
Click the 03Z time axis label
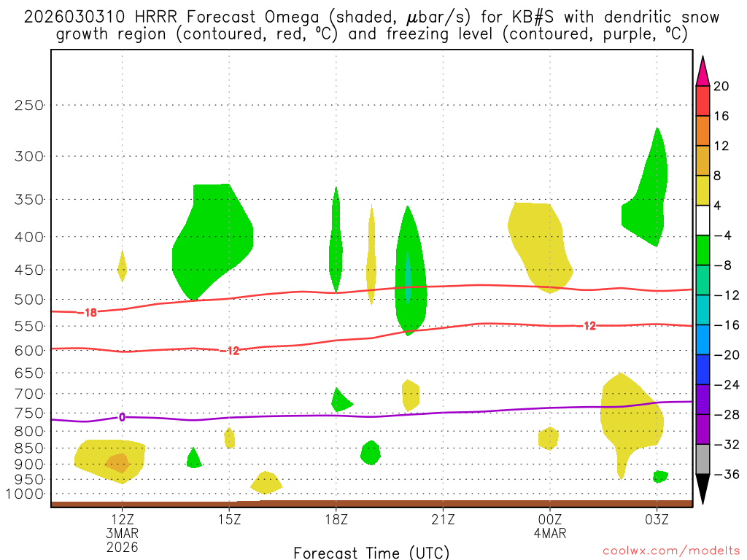pyautogui.click(x=657, y=519)
